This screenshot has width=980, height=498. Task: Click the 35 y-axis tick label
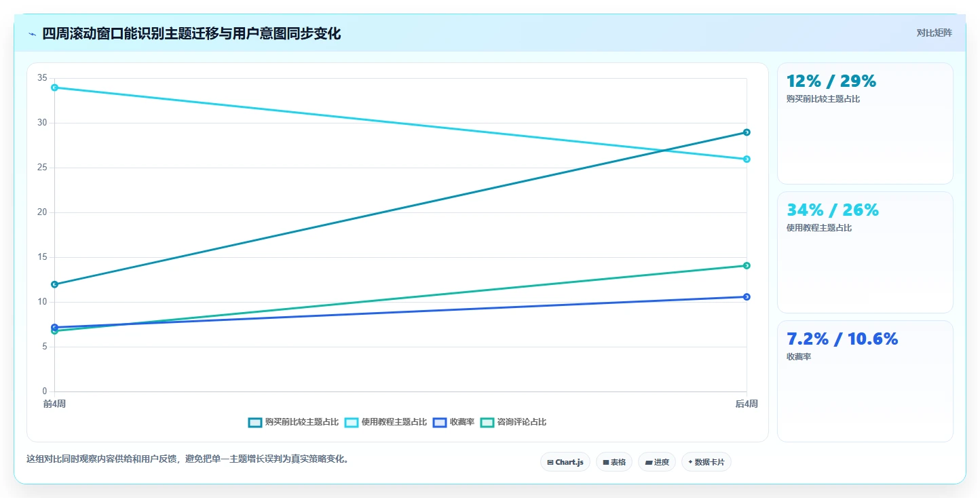[43, 78]
